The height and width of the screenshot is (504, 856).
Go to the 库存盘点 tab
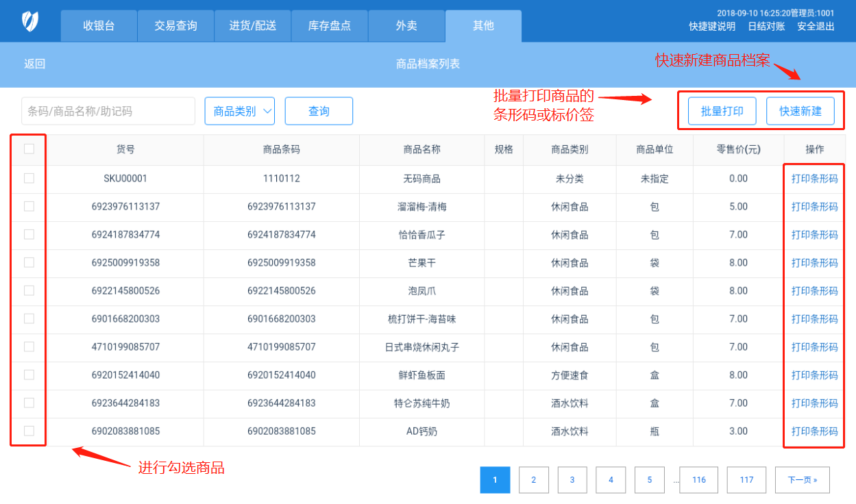(329, 26)
